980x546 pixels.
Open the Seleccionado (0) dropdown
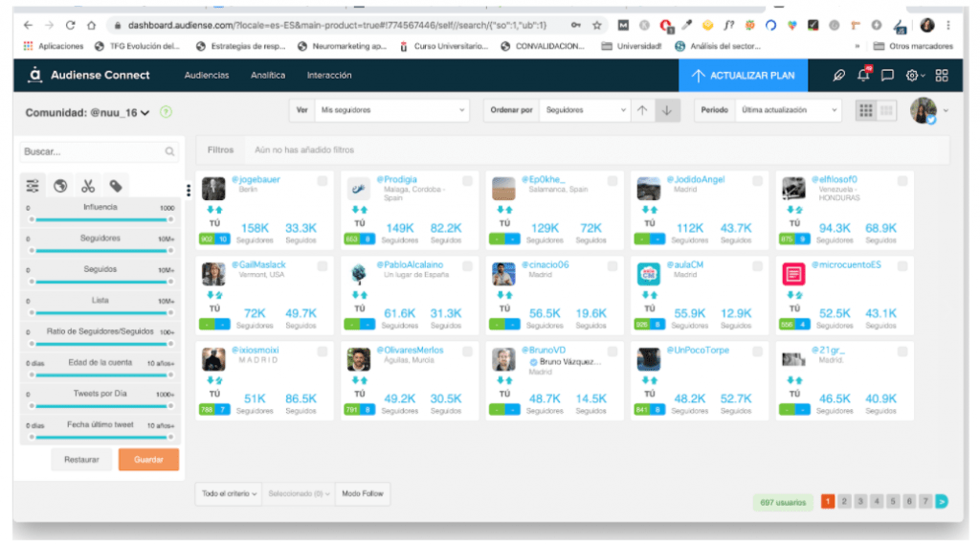click(x=299, y=493)
